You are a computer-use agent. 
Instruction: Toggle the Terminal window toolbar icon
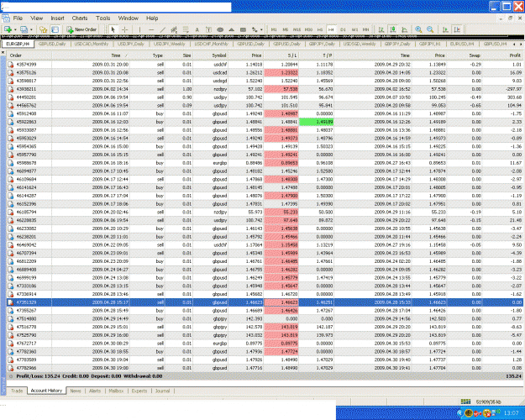tap(55, 29)
